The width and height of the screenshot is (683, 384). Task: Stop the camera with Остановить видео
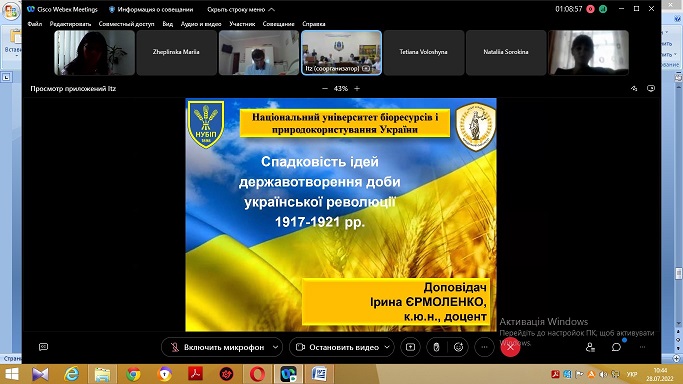[x=337, y=347]
